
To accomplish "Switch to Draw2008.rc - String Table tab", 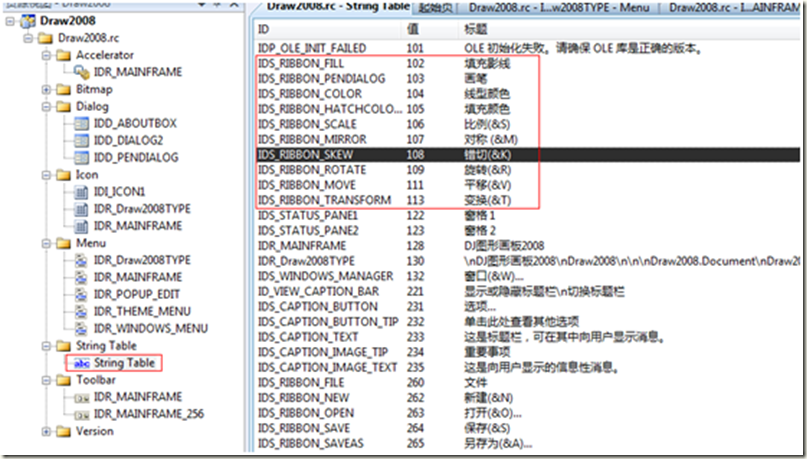I will (338, 7).
